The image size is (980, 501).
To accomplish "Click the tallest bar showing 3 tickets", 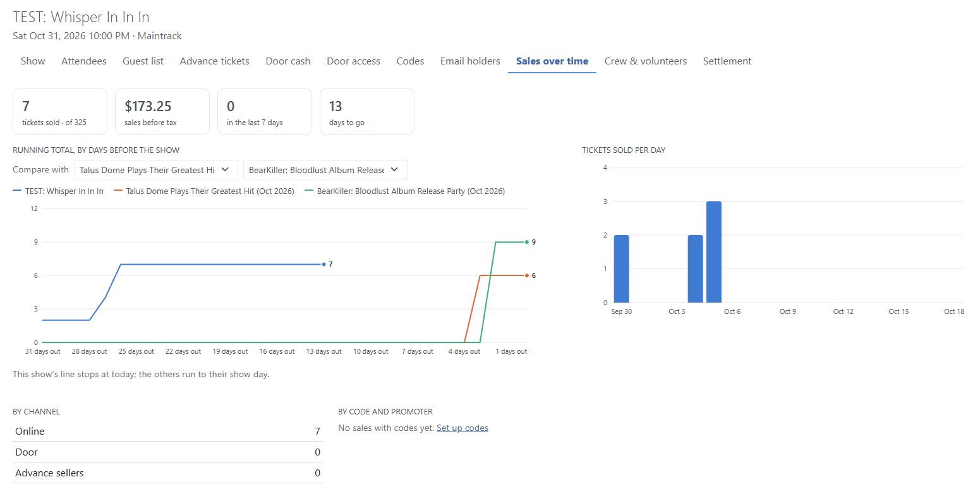I will pyautogui.click(x=714, y=252).
